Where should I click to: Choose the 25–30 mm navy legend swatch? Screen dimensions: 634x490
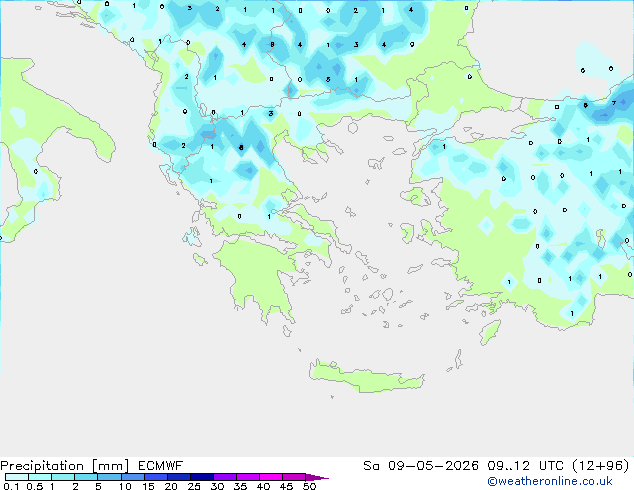[x=201, y=477]
